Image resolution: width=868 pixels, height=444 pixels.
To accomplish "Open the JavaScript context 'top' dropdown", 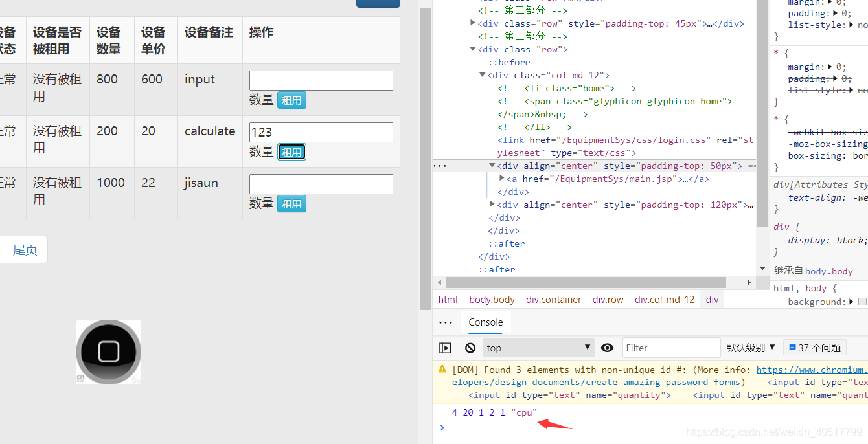I will pos(538,348).
